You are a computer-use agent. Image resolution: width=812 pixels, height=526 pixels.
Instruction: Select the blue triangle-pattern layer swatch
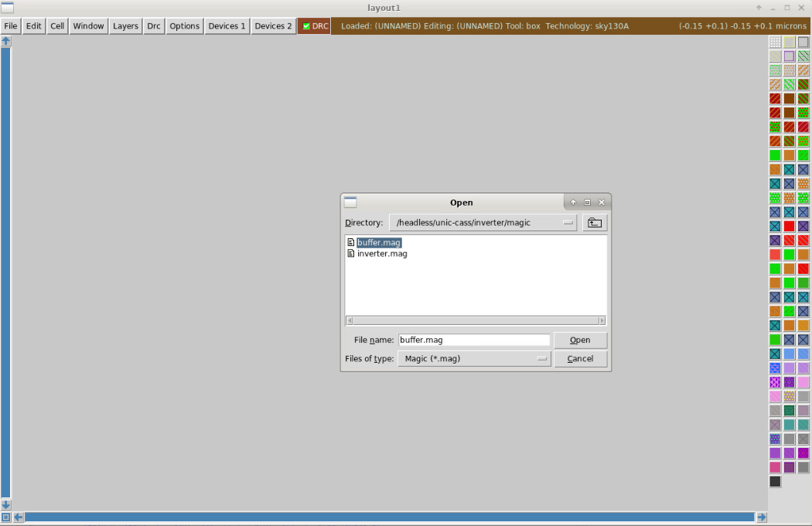click(775, 368)
